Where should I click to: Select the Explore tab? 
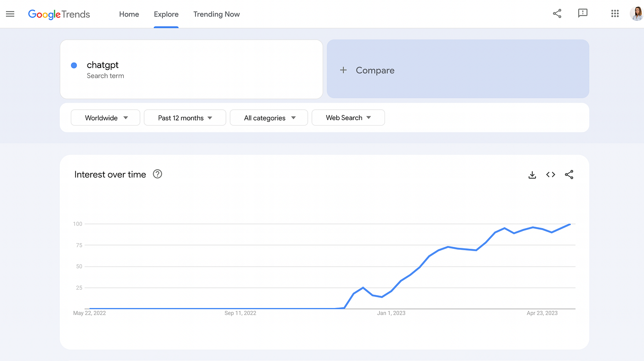[x=166, y=14]
